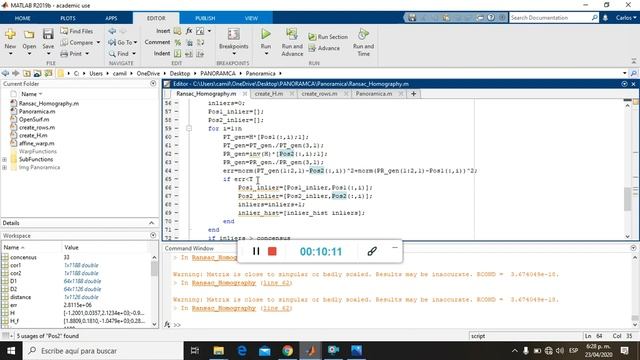The height and width of the screenshot is (360, 640).
Task: Click the address bar back arrow
Action: click(x=5, y=73)
